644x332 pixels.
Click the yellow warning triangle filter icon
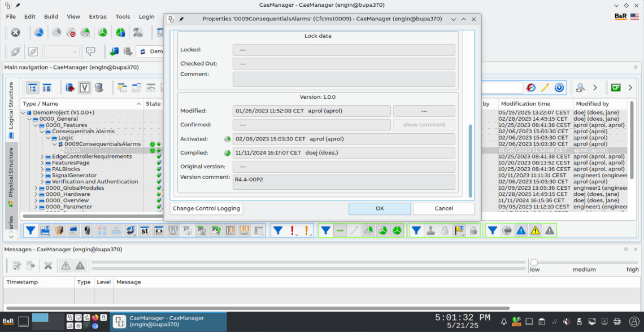[534, 230]
